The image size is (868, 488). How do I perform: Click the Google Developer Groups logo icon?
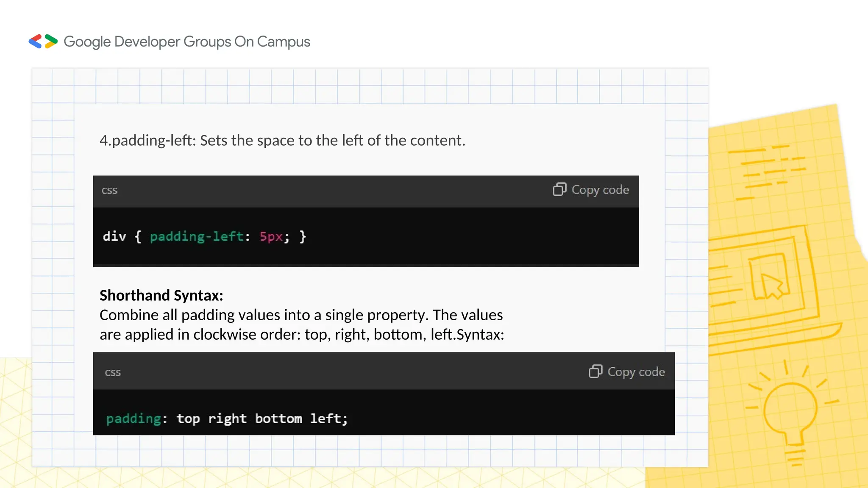(x=43, y=42)
